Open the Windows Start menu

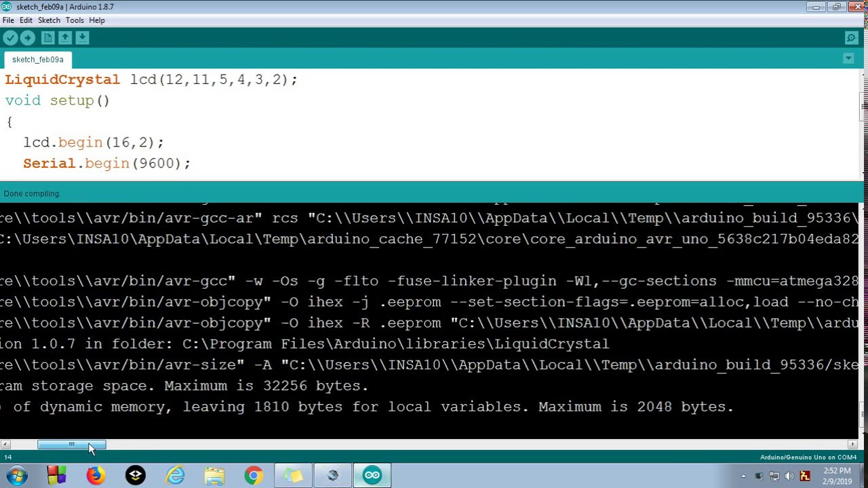16,476
